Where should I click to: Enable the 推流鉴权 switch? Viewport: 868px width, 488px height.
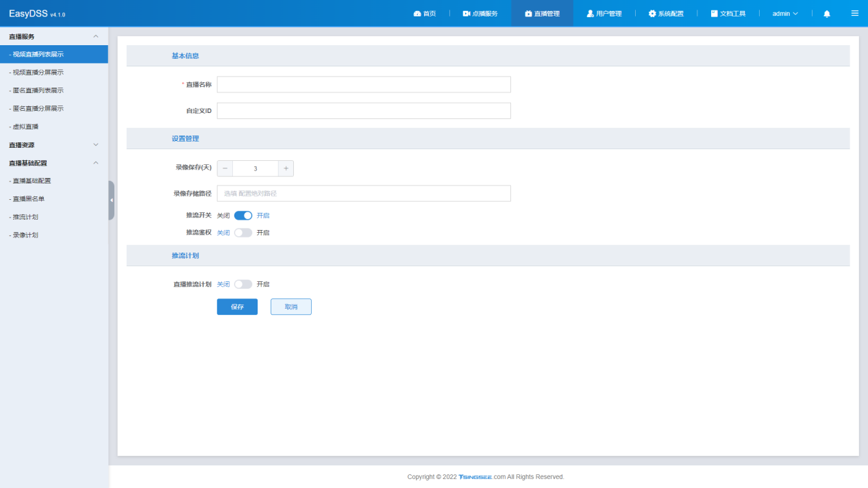tap(243, 233)
